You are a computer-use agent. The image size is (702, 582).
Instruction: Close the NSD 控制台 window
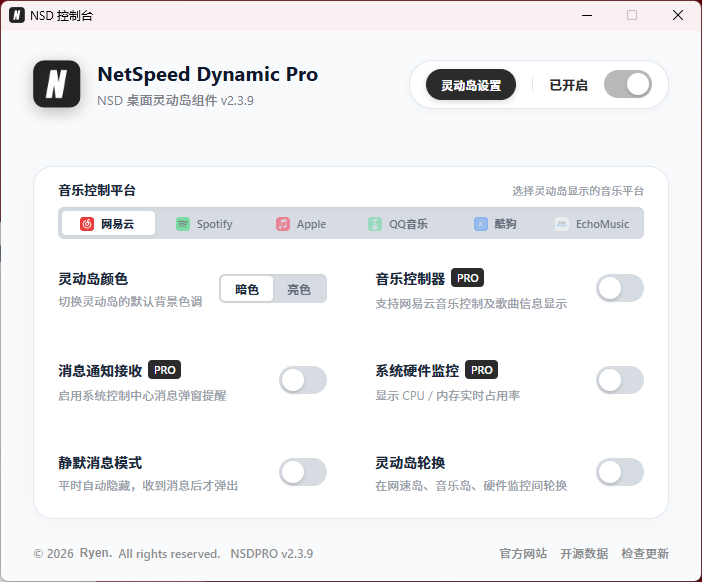[678, 15]
